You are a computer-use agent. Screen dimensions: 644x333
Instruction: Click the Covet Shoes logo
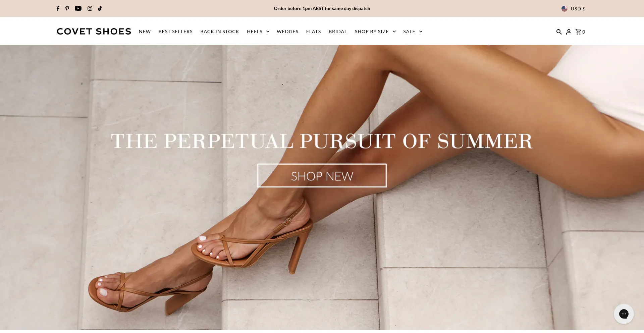coord(94,32)
